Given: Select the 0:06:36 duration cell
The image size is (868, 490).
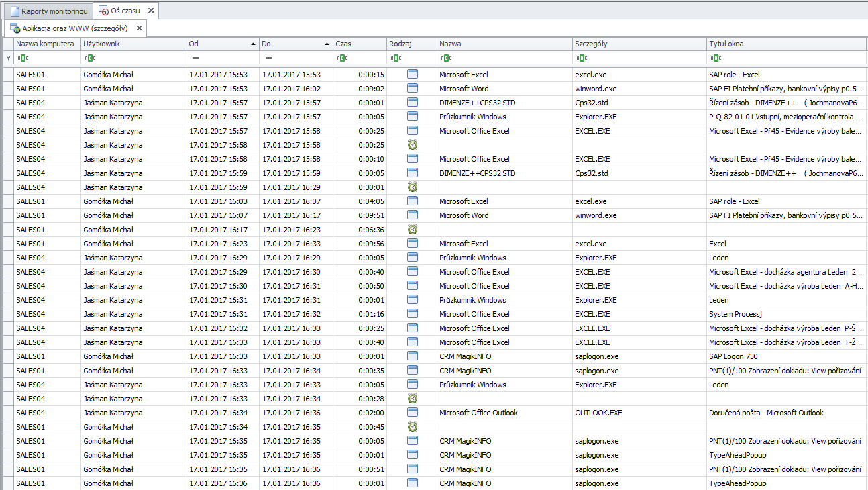Looking at the screenshot, I should pyautogui.click(x=360, y=230).
